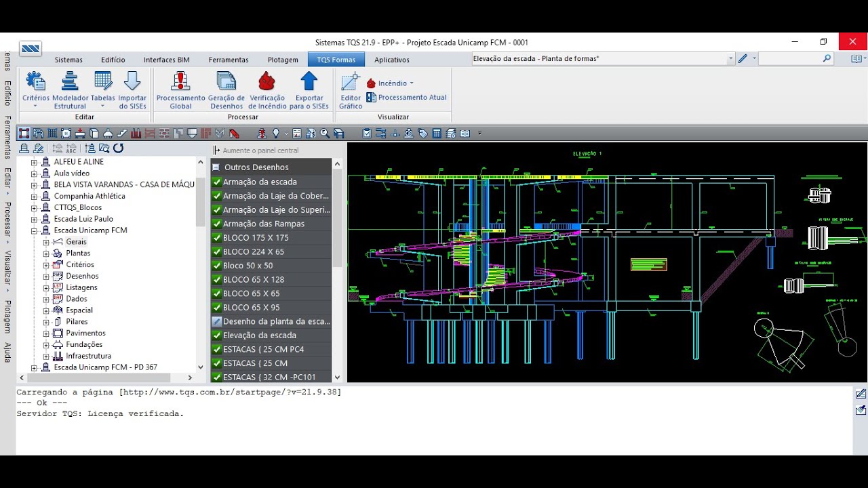Image resolution: width=868 pixels, height=488 pixels.
Task: Click the pencil icon beside search box
Action: pyautogui.click(x=743, y=59)
